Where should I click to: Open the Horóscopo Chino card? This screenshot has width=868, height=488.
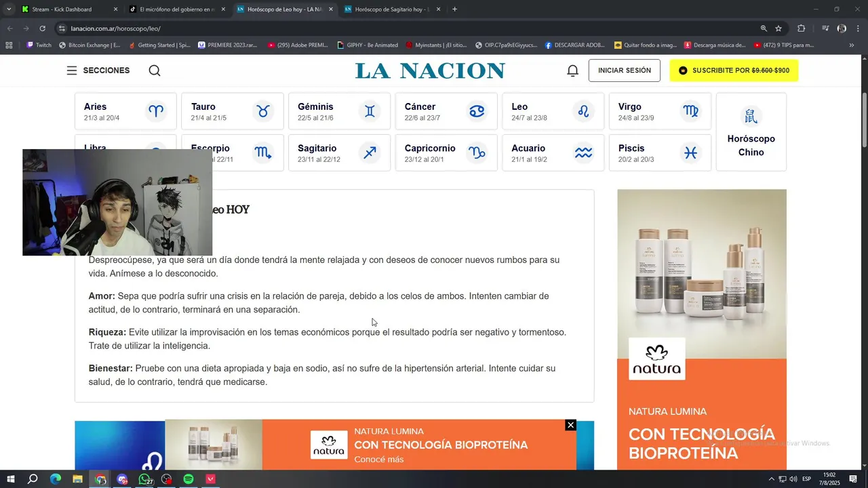pyautogui.click(x=751, y=132)
